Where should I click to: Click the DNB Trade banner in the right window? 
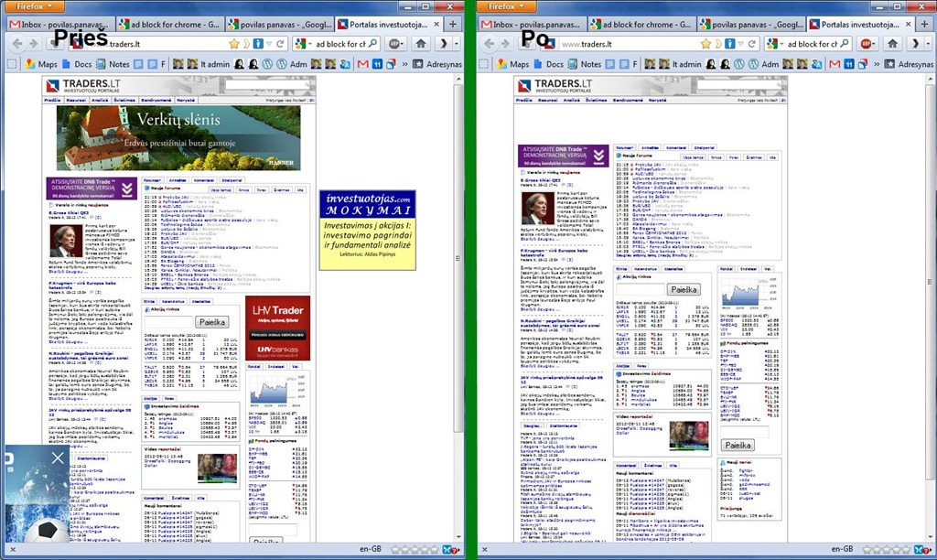pos(564,156)
